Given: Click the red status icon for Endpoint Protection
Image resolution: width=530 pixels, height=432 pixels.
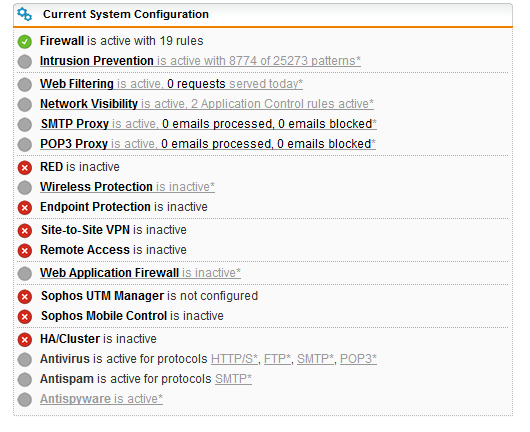Looking at the screenshot, I should (x=25, y=208).
